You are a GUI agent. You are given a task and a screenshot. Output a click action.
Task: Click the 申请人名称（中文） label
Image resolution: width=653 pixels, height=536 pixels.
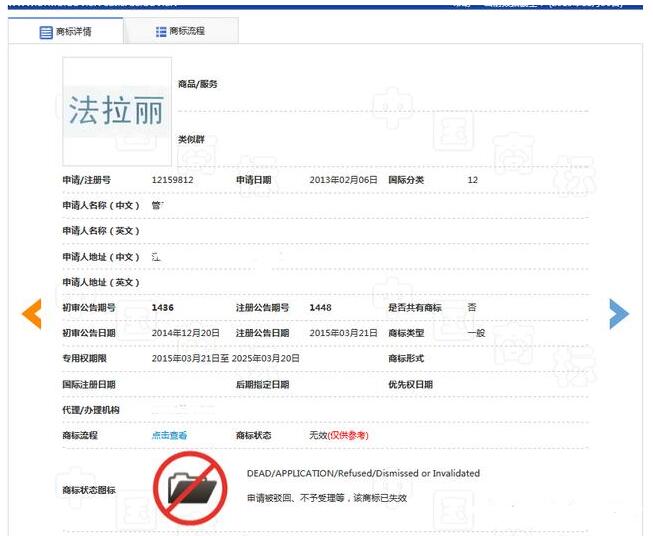[101, 205]
